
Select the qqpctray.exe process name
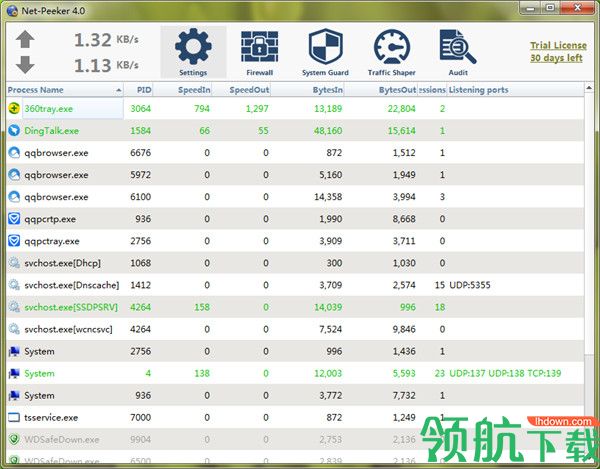point(52,241)
